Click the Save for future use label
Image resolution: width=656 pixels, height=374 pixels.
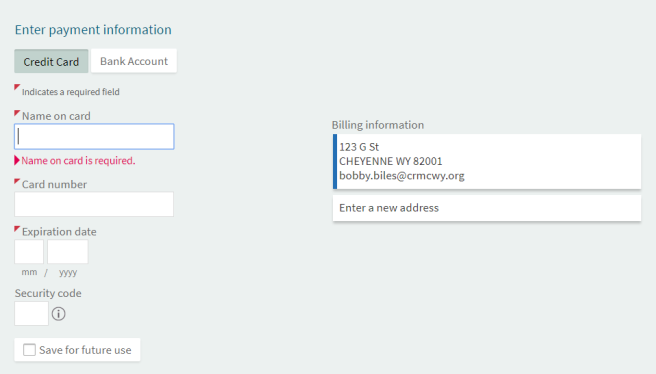pyautogui.click(x=85, y=350)
